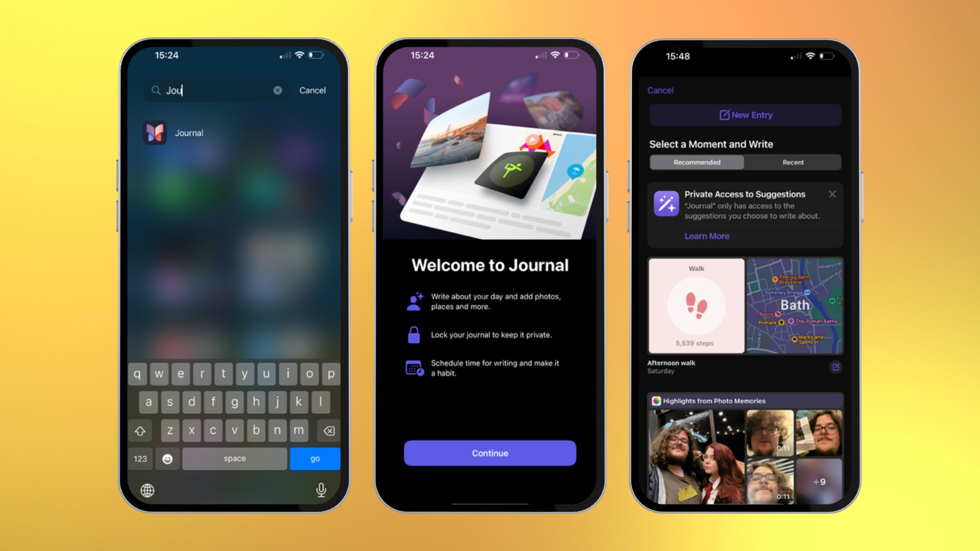Select the Recent tab

coord(792,163)
